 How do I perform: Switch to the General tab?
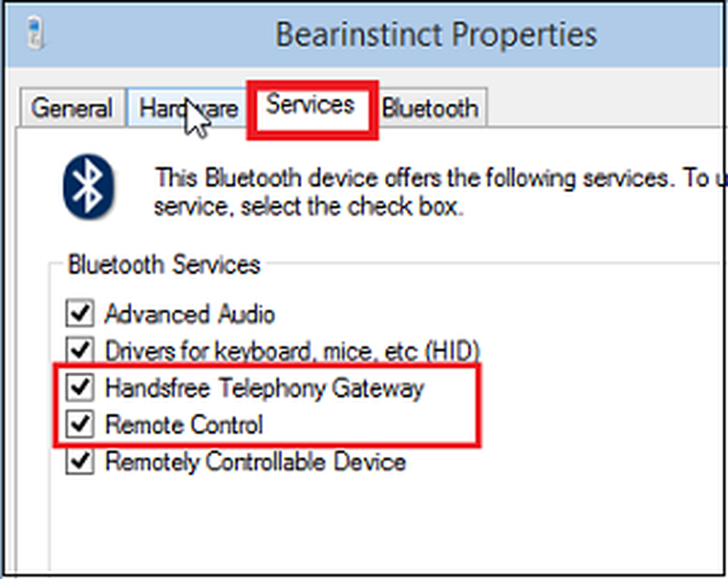click(71, 108)
